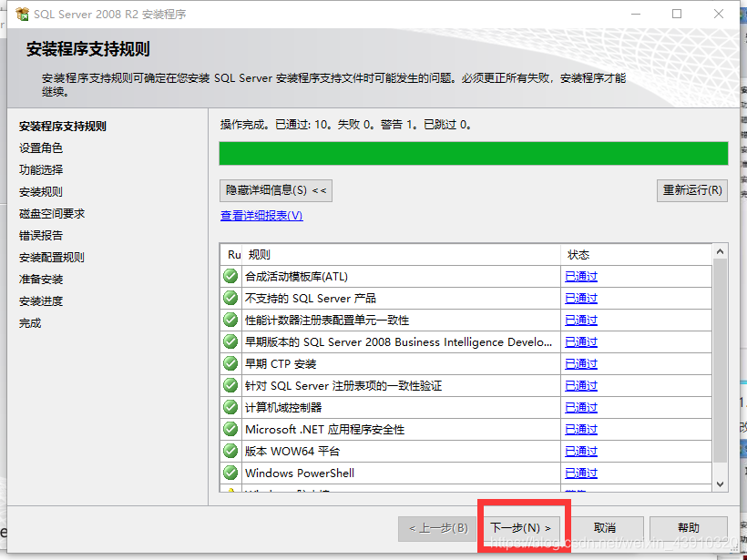747x560 pixels.
Task: Open 已通过 link for 早期 CTP 安装
Action: 580,364
